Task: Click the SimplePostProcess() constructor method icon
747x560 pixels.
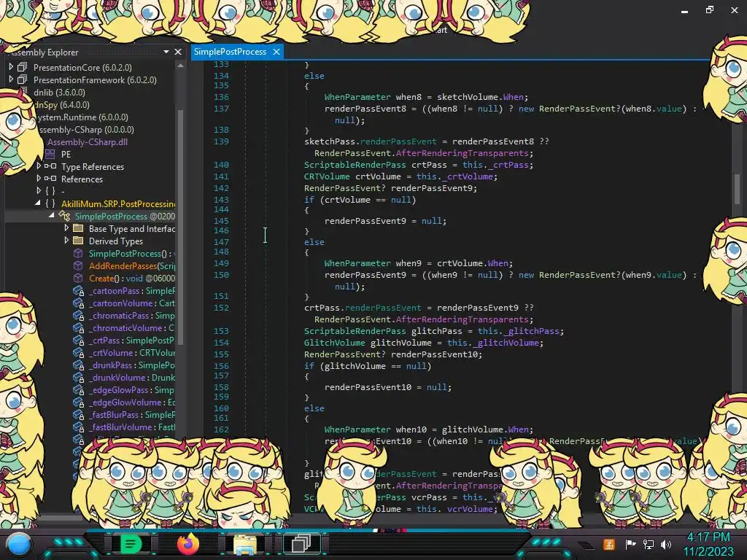Action: tap(78, 253)
